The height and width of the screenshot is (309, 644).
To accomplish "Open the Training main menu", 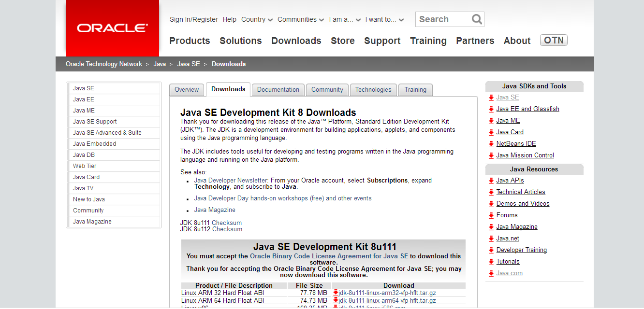I will point(428,41).
